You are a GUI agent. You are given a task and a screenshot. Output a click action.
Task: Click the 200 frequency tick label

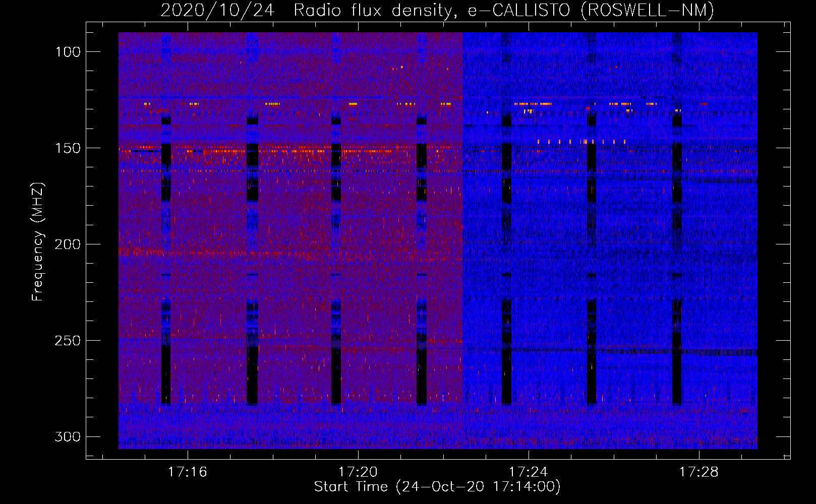[68, 244]
